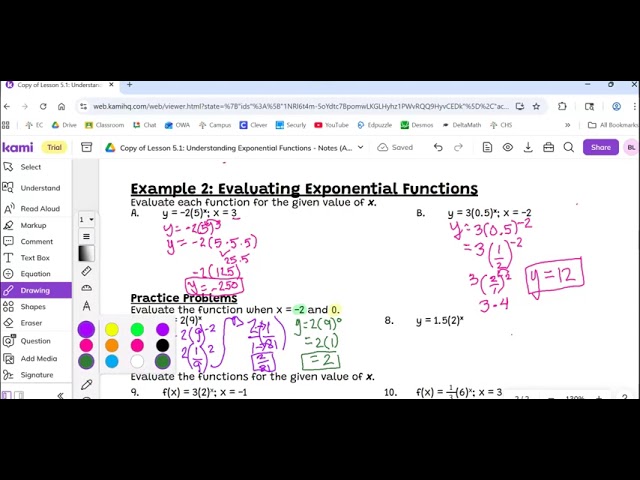Open the All Bookmarks folder
The height and width of the screenshot is (480, 640).
(x=613, y=125)
